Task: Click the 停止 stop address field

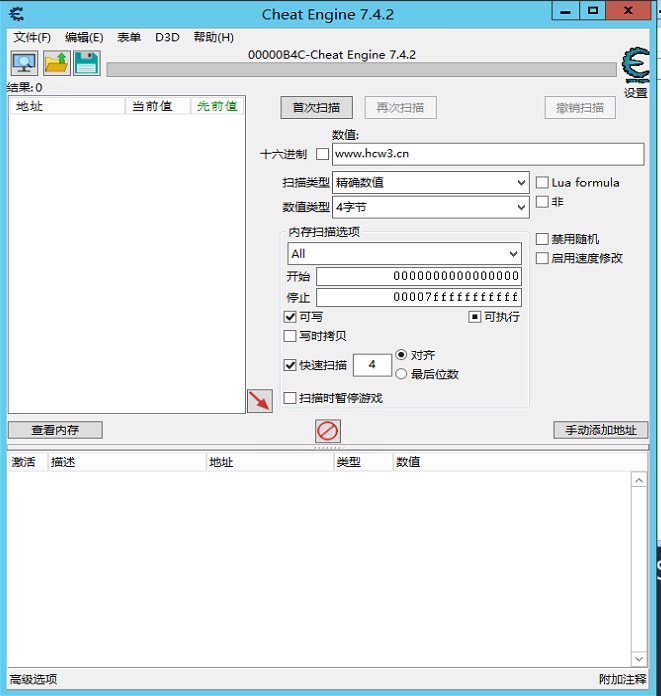Action: (x=419, y=297)
